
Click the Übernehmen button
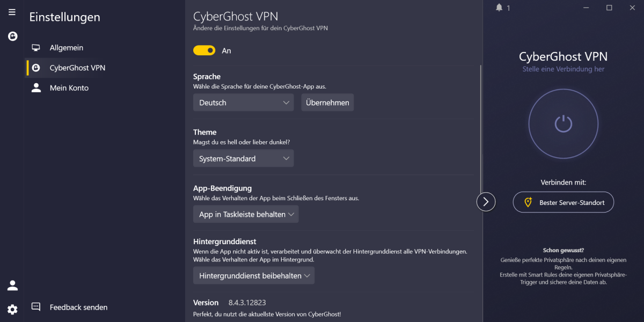tap(327, 102)
